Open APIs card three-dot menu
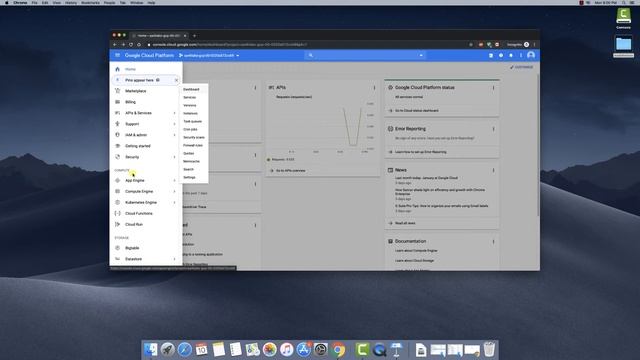This screenshot has height=360, width=640. coord(374,88)
